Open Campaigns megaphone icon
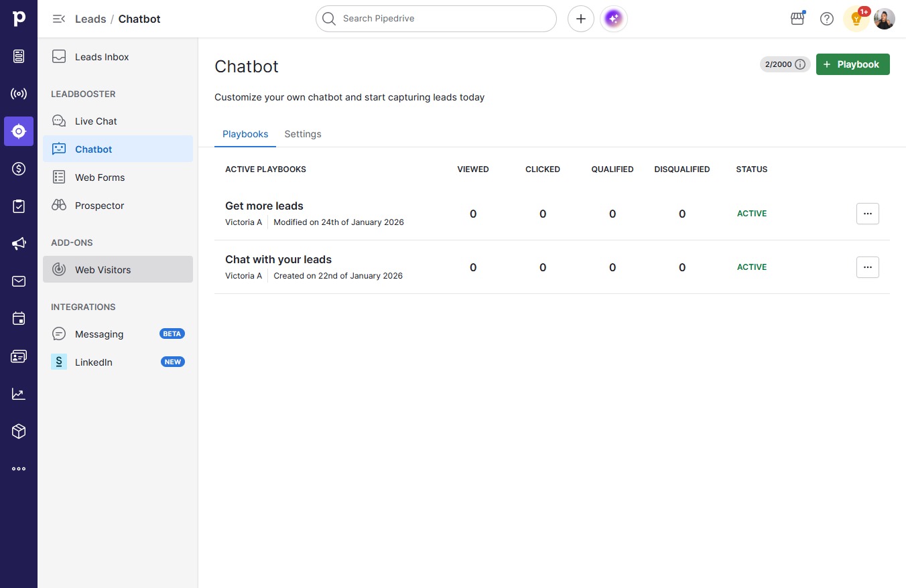906x588 pixels. pos(19,244)
